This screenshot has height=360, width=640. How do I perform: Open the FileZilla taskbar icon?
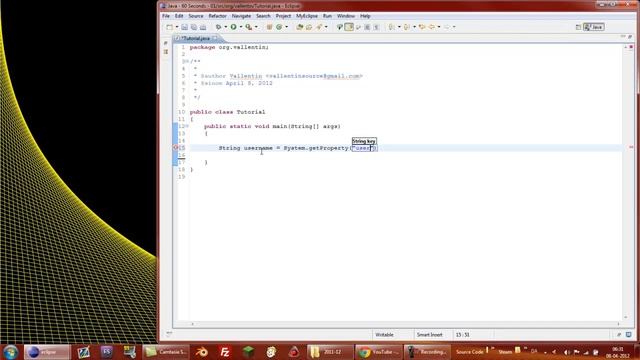pos(224,352)
